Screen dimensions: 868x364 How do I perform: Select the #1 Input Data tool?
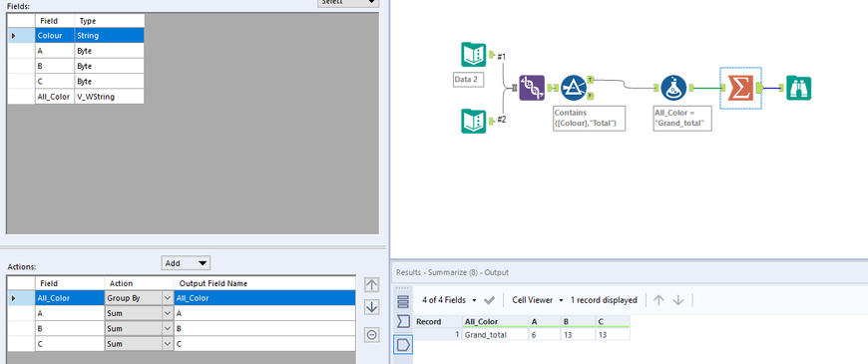tap(473, 55)
